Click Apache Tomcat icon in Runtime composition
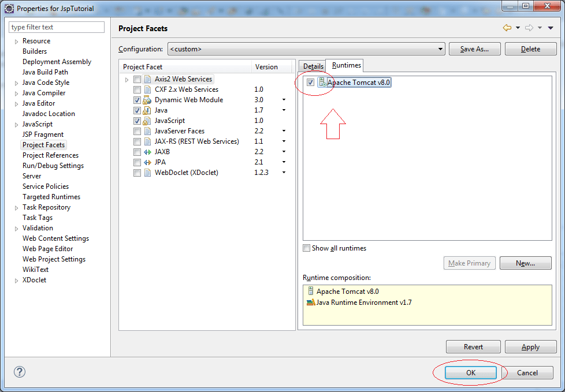 (x=312, y=291)
